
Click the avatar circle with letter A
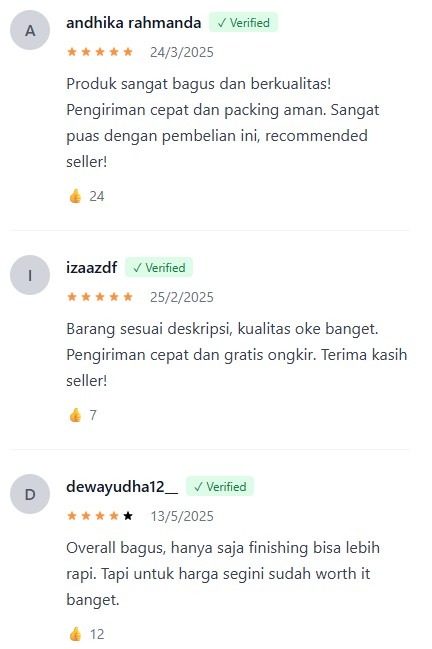point(30,30)
